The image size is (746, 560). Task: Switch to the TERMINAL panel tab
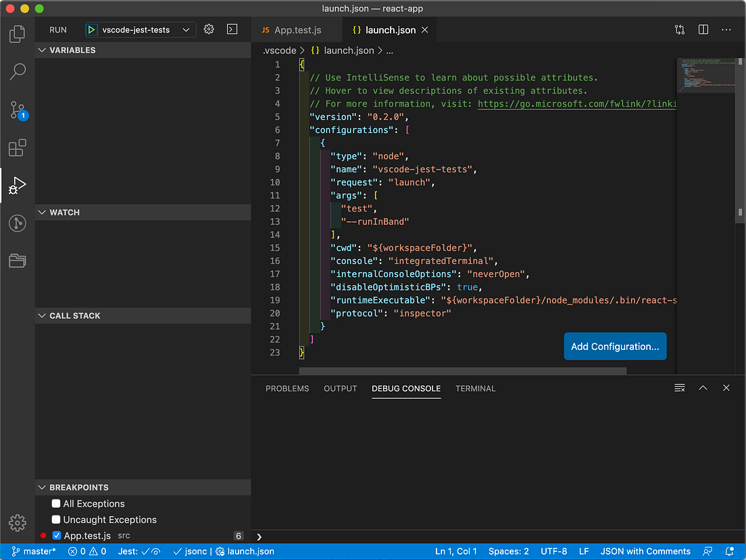(x=475, y=388)
